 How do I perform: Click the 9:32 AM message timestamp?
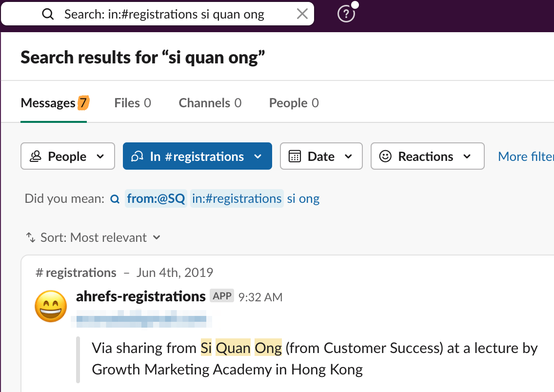tap(260, 297)
